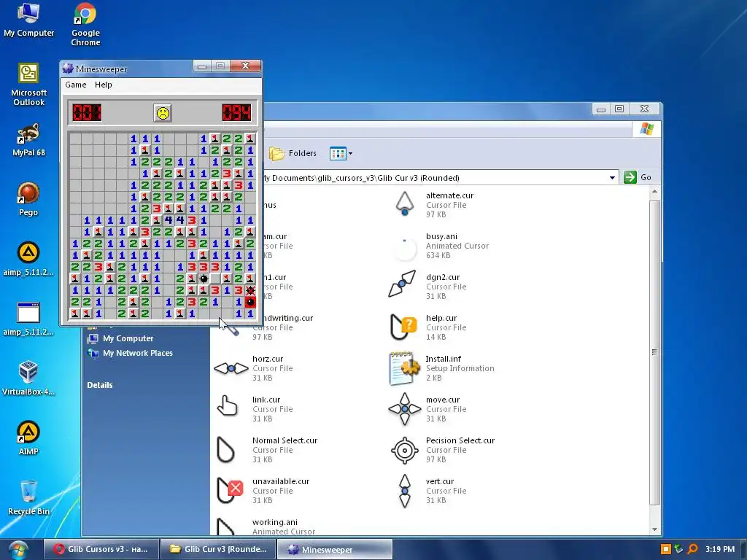Expand the address bar path dropdown
This screenshot has height=560, width=747.
pos(612,178)
